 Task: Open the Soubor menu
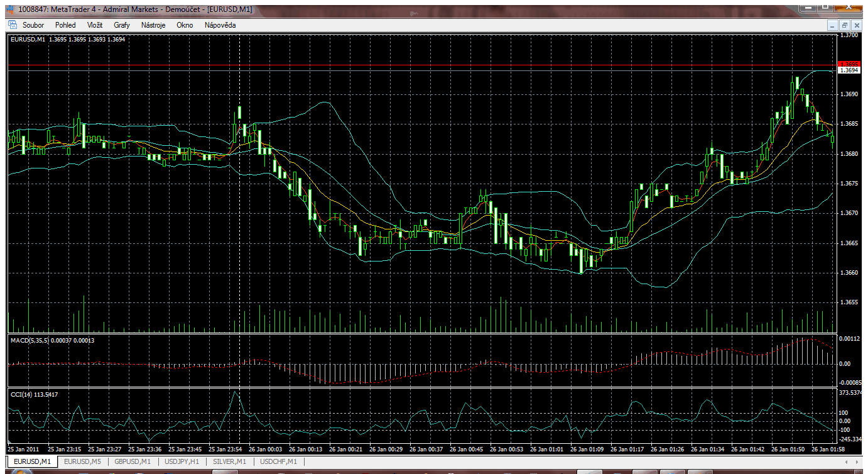pos(33,25)
